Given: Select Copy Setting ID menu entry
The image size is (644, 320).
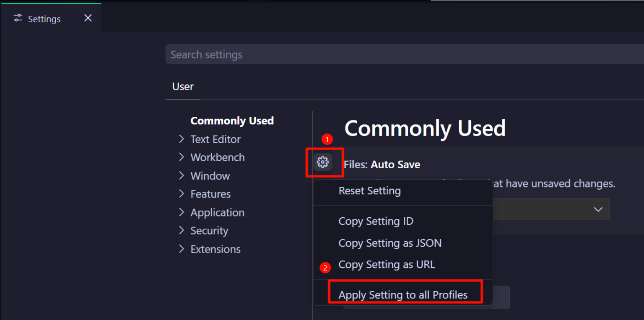Looking at the screenshot, I should tap(376, 221).
